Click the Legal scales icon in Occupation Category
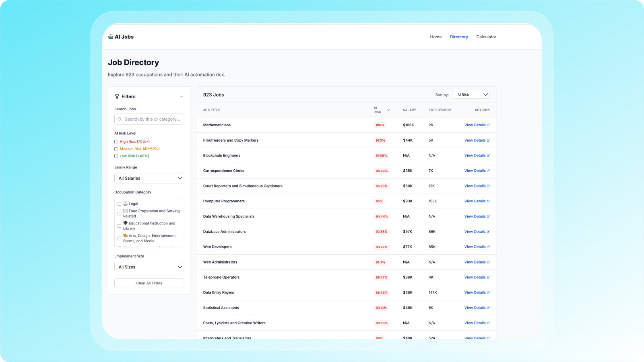This screenshot has height=362, width=644. (125, 204)
